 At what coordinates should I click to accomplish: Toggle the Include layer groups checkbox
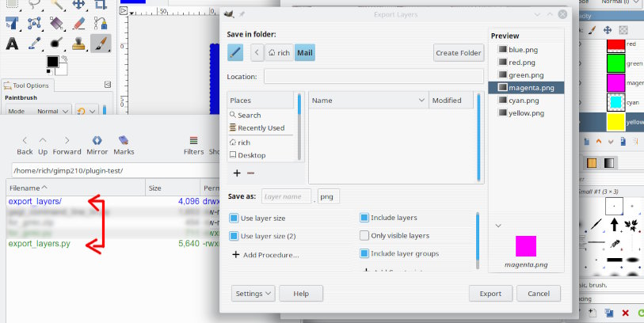pyautogui.click(x=364, y=253)
